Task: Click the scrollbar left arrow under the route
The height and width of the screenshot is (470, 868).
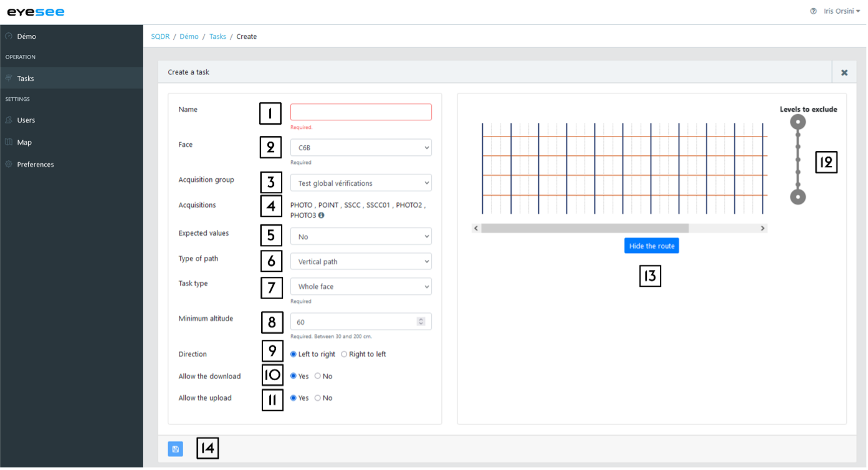Action: pos(477,229)
